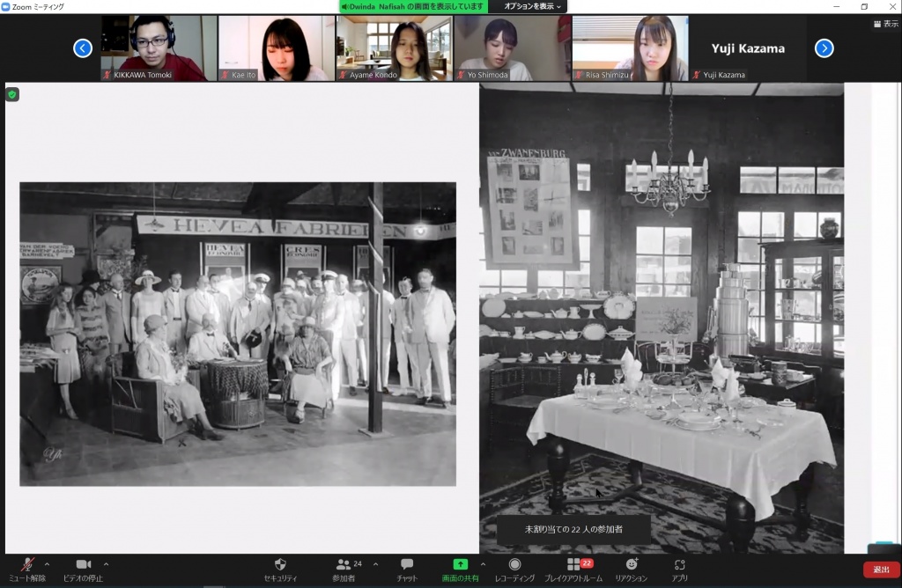Click the Zoom app icon in title bar

coord(6,6)
